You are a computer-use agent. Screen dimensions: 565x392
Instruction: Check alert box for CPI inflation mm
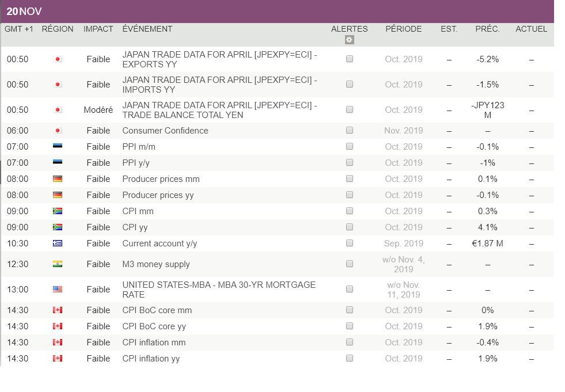click(350, 342)
